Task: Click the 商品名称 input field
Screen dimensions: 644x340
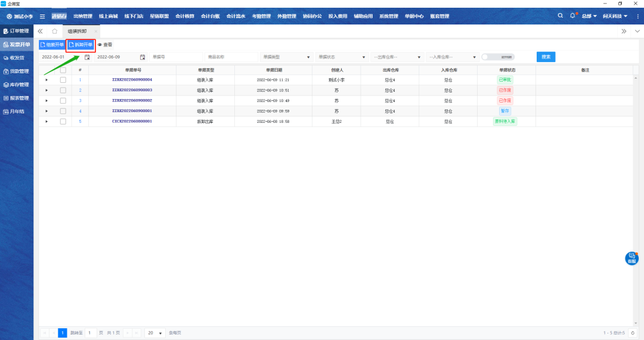Action: click(230, 57)
